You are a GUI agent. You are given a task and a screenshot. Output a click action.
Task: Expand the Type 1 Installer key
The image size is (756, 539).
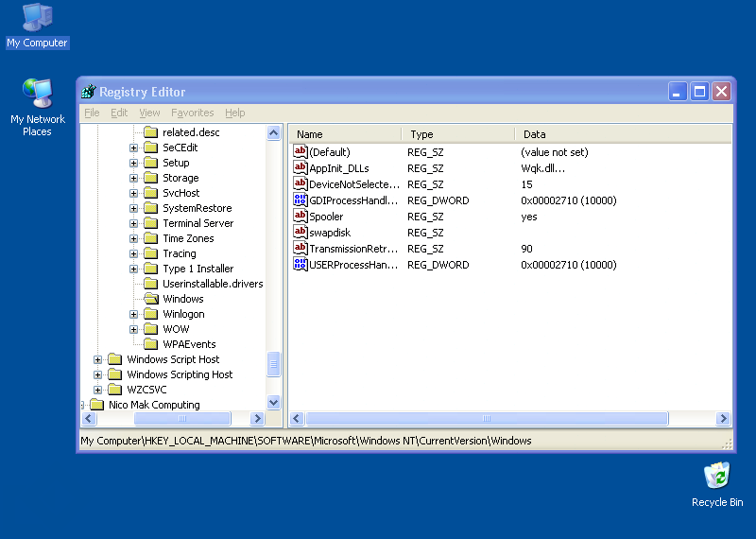(133, 269)
